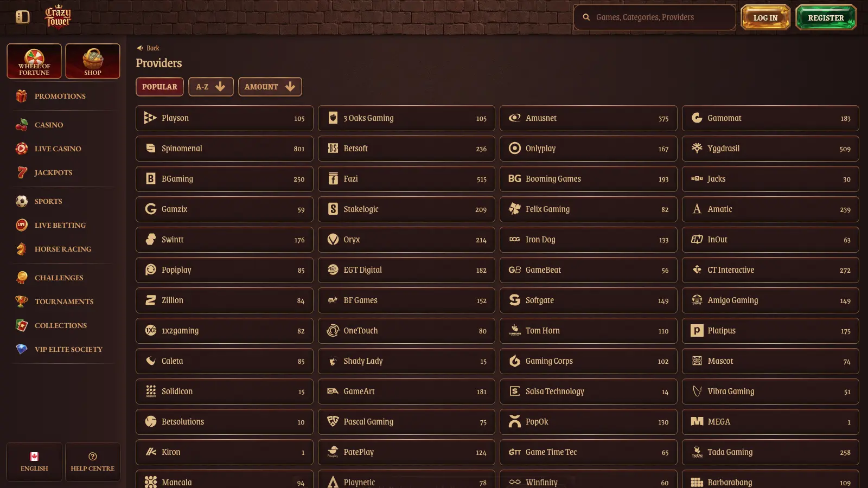Click the Log In button
The image size is (868, 488).
pyautogui.click(x=765, y=17)
